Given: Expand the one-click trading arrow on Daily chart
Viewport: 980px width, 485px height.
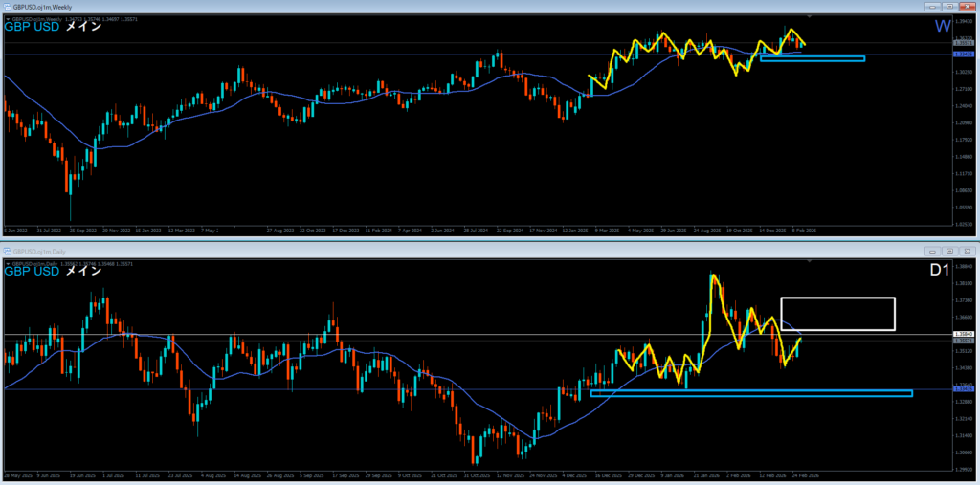Looking at the screenshot, I should 8,263.
